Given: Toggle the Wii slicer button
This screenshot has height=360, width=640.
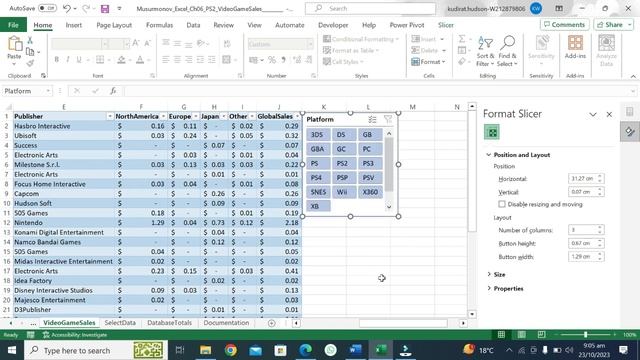Looking at the screenshot, I should click(x=344, y=192).
